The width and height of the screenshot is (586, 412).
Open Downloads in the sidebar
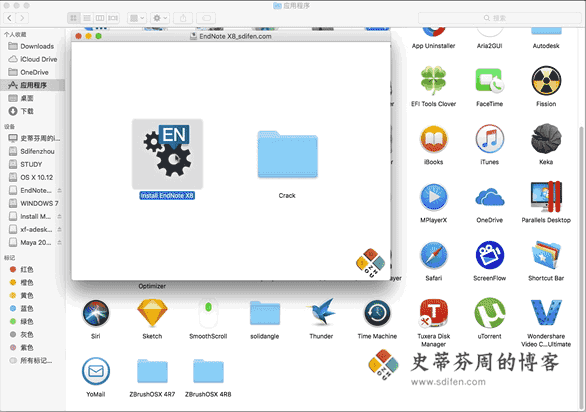(x=33, y=46)
